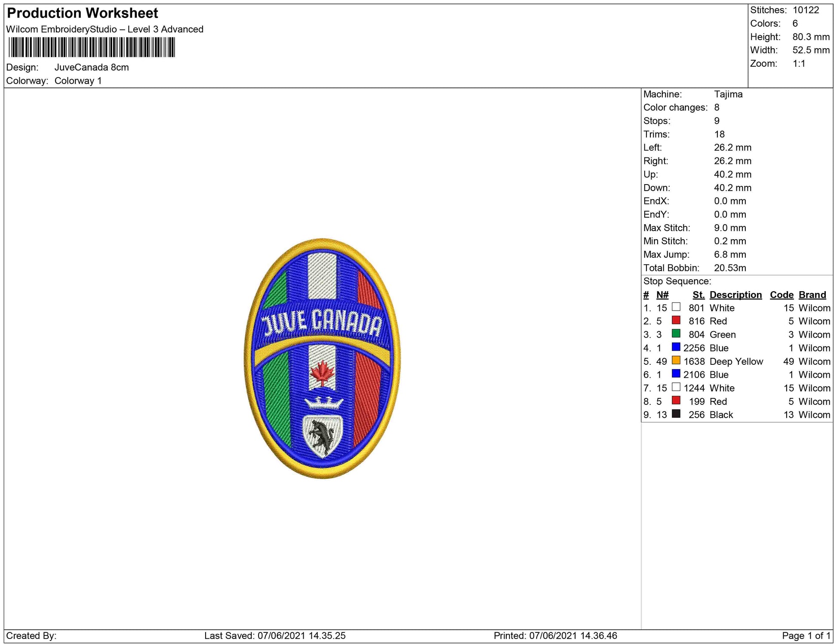Click the Production Worksheet title

[83, 13]
